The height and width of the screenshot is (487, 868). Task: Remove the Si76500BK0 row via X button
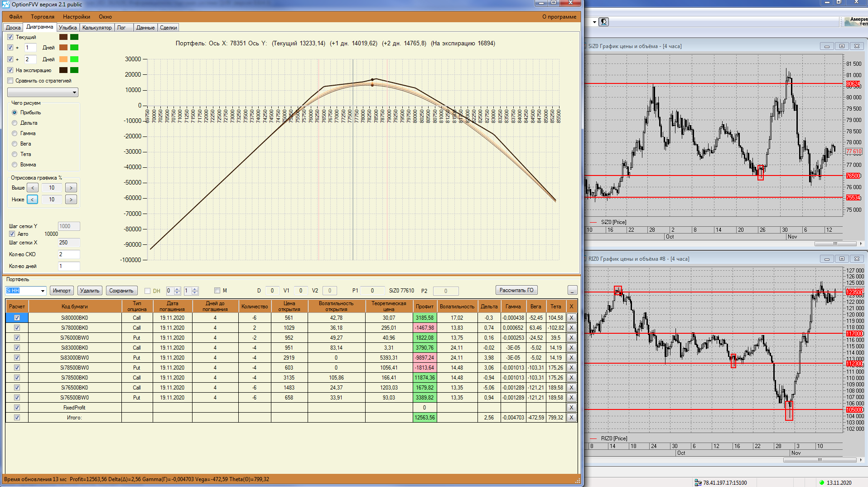point(572,388)
